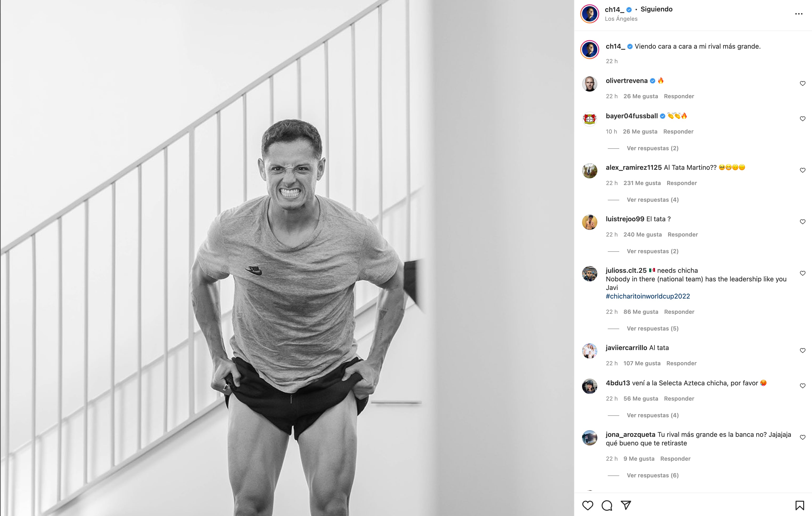The image size is (812, 516).
Task: Open the Los Ángeles location link
Action: pyautogui.click(x=621, y=19)
